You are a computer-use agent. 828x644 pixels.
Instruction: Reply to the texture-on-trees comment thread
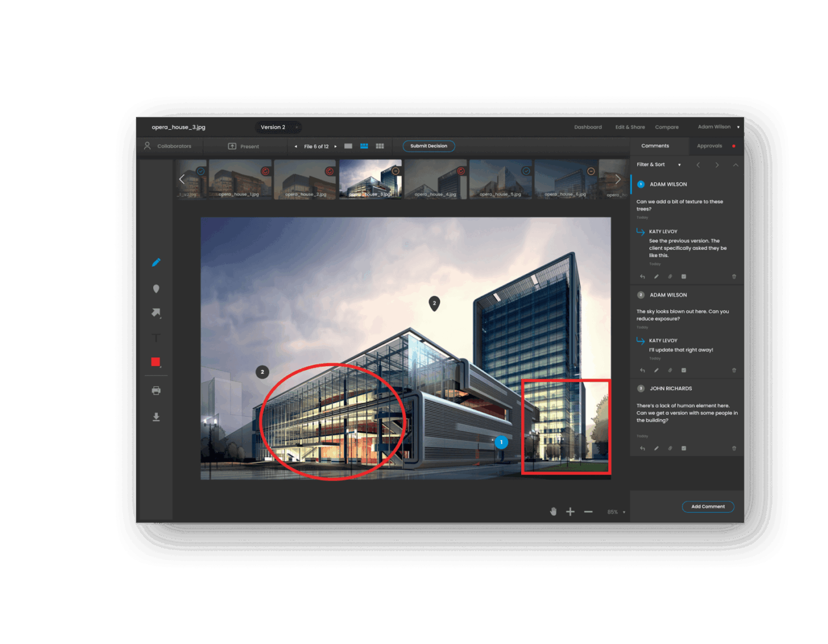tap(642, 277)
